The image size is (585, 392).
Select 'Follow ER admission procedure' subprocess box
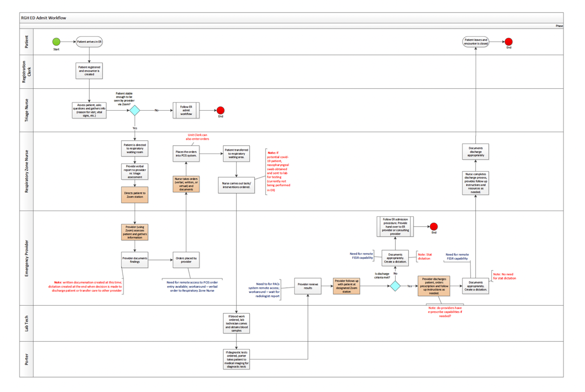pos(395,227)
